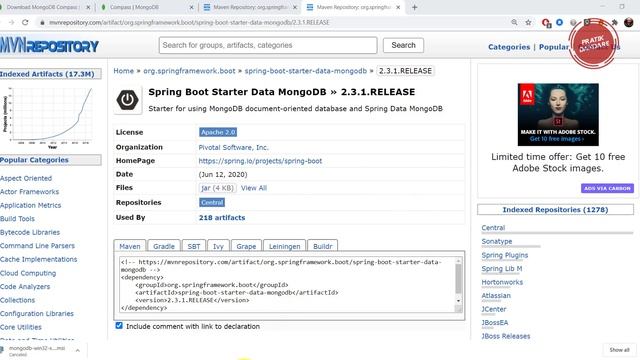Open the extensions puzzle icon
The width and height of the screenshot is (640, 360).
(615, 22)
